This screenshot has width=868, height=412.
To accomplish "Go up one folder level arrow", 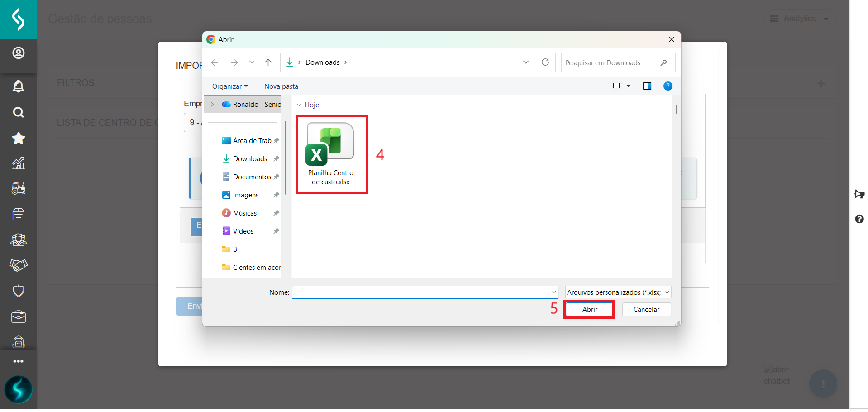I will click(x=268, y=62).
